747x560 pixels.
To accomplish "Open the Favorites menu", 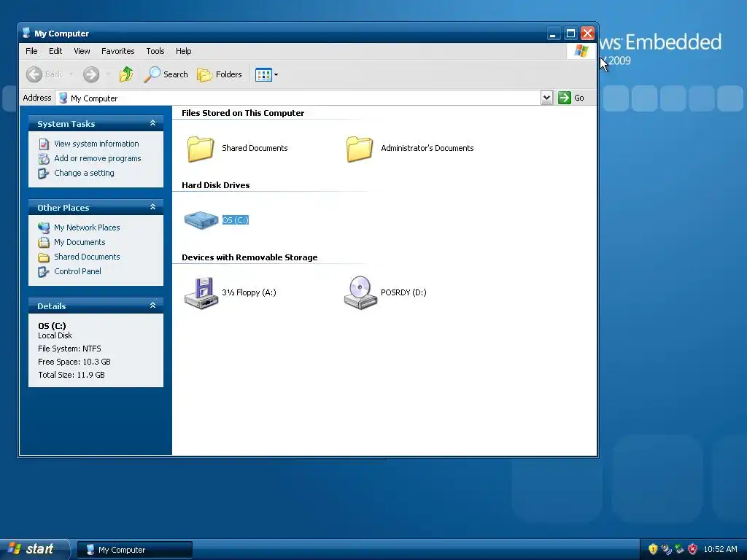I will pyautogui.click(x=117, y=51).
